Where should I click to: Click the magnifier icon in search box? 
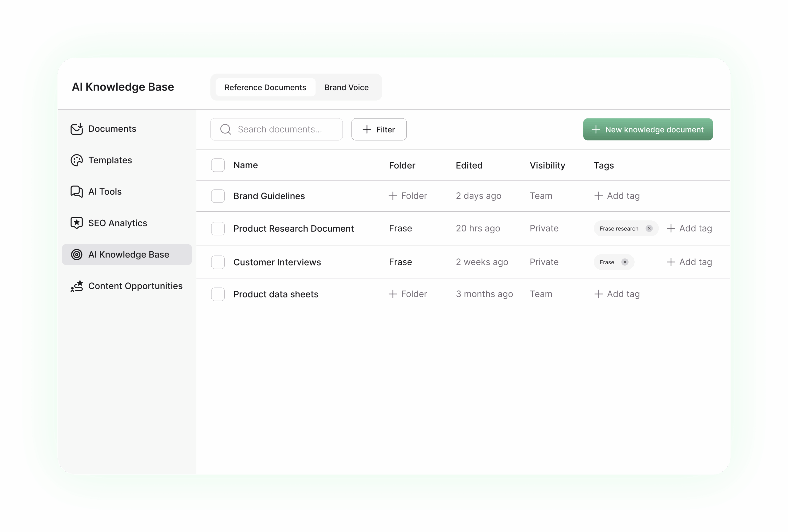coord(226,130)
